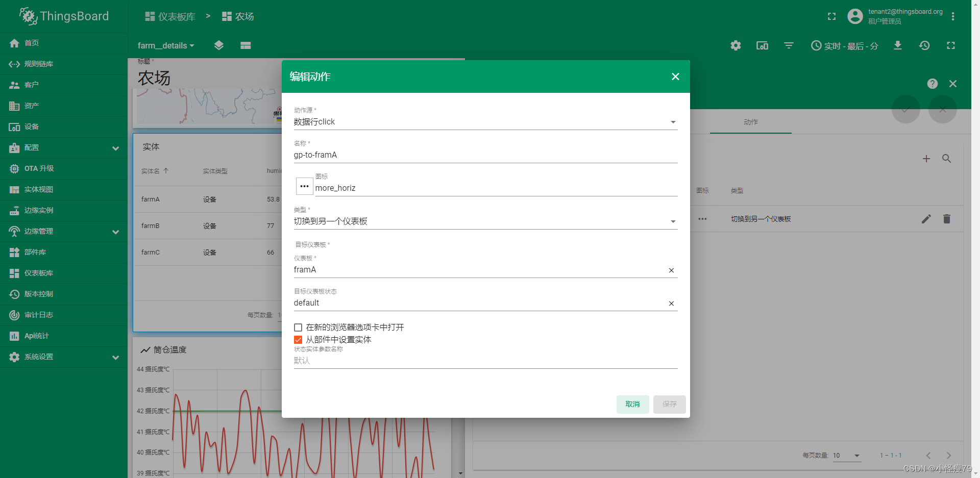
Task: Expand the 边缘管理 section chevron
Action: click(116, 232)
